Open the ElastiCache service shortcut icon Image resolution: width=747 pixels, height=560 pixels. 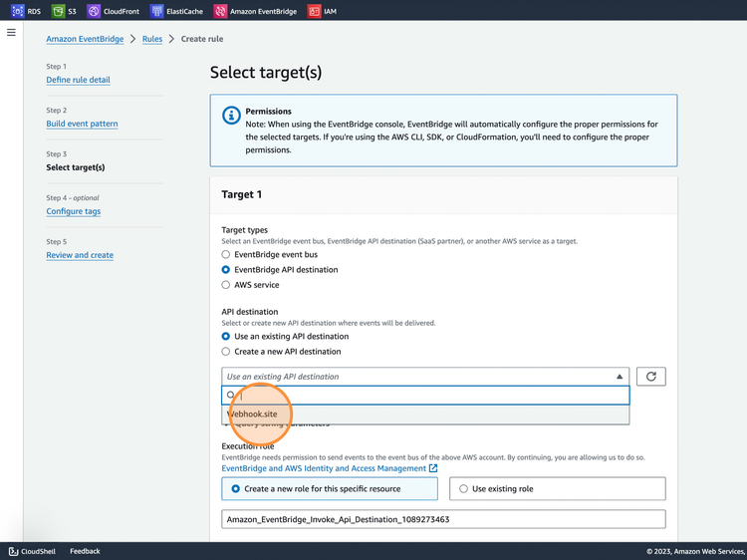click(x=157, y=11)
